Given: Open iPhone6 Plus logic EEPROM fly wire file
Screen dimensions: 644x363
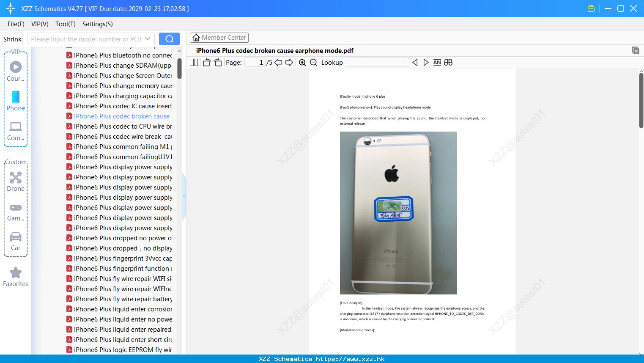Looking at the screenshot, I should point(119,350).
